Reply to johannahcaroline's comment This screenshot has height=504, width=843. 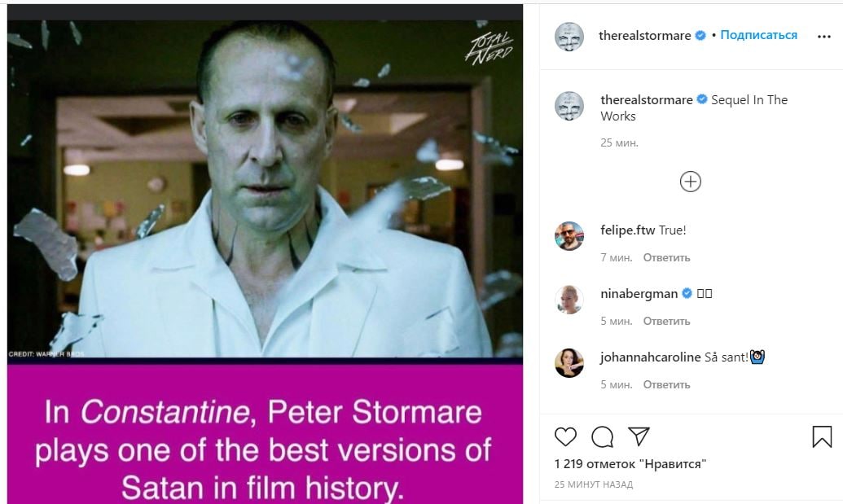(x=666, y=384)
